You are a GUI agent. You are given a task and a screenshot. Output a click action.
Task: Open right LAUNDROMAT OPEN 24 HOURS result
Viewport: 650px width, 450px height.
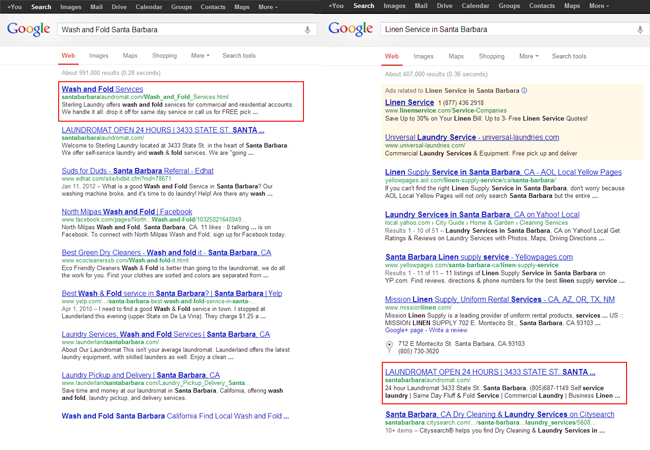point(490,372)
